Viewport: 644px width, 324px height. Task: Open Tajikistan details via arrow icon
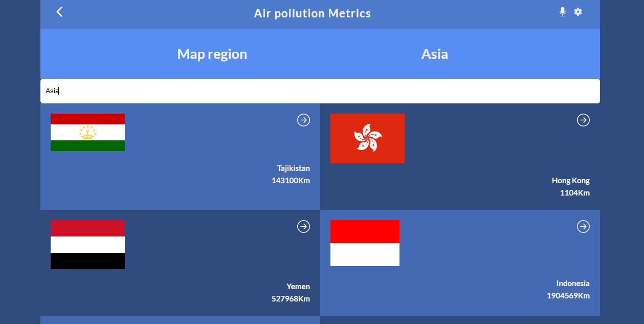(304, 120)
